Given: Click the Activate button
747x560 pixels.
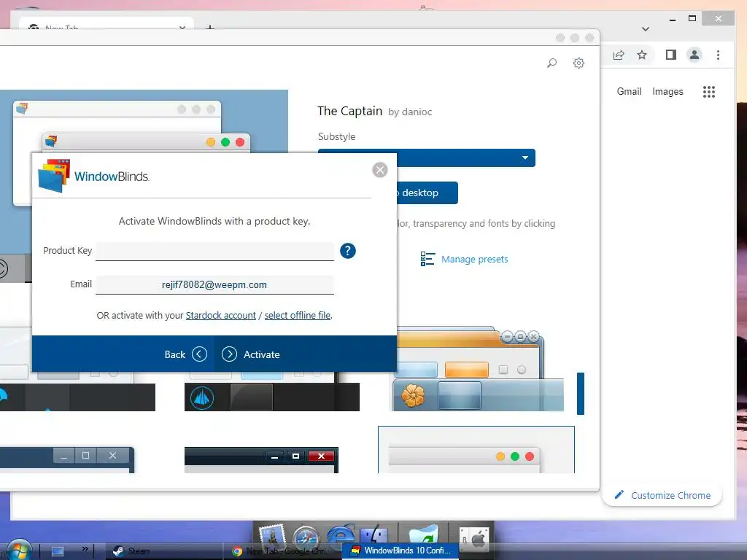Looking at the screenshot, I should pyautogui.click(x=251, y=354).
